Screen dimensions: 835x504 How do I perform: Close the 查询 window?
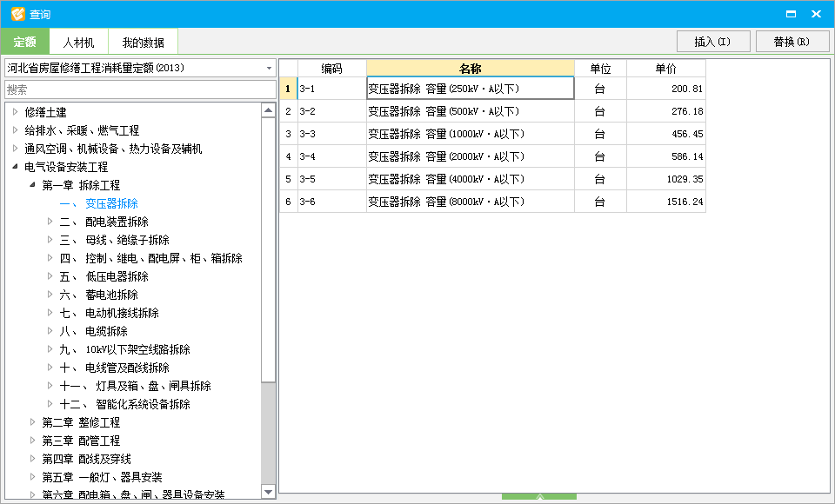[817, 14]
